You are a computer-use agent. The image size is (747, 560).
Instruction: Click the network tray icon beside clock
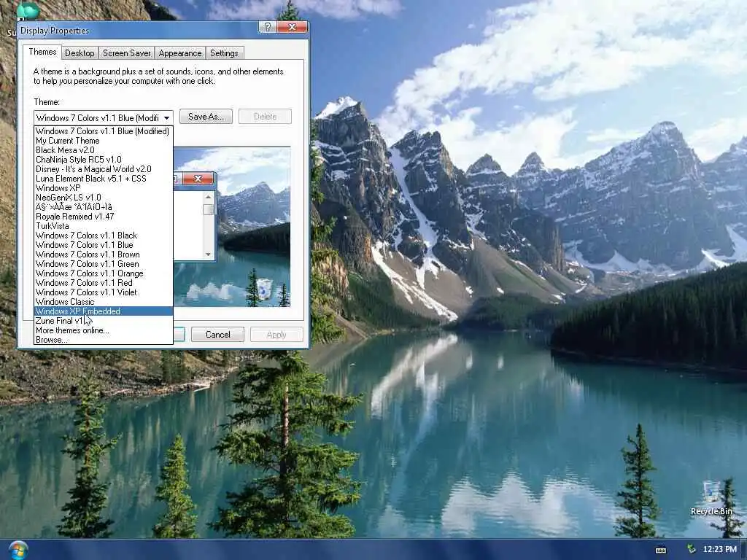tap(690, 550)
